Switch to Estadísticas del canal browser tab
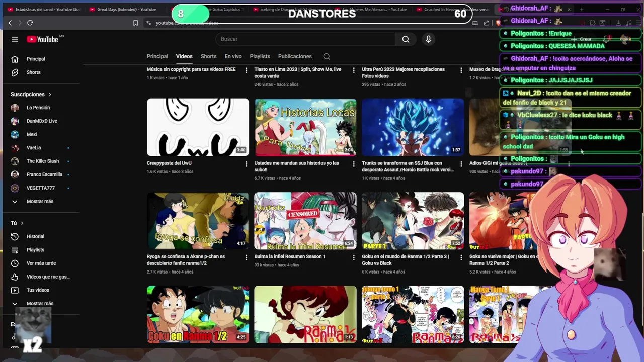Image resolution: width=644 pixels, height=362 pixels. tap(43, 9)
